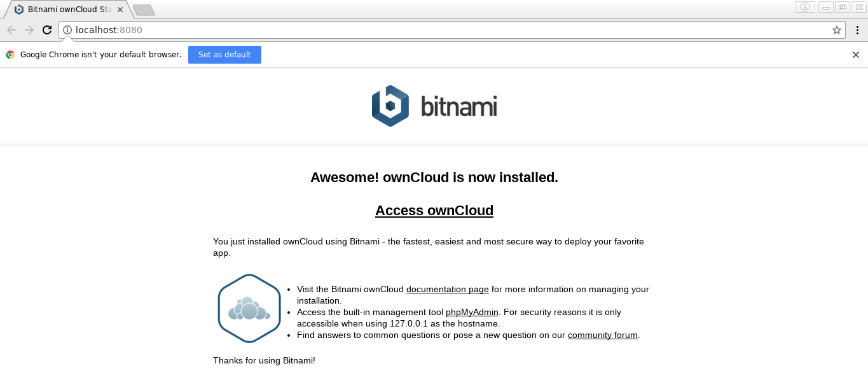Screen dimensions: 868x380
Task: Click the Bitnami hexagon logo
Action: pos(390,106)
